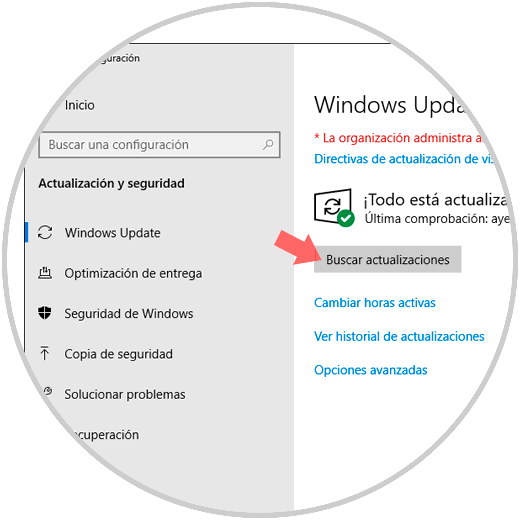The width and height of the screenshot is (520, 520).
Task: Click the Windows Update sync icon in sidebar
Action: point(45,232)
